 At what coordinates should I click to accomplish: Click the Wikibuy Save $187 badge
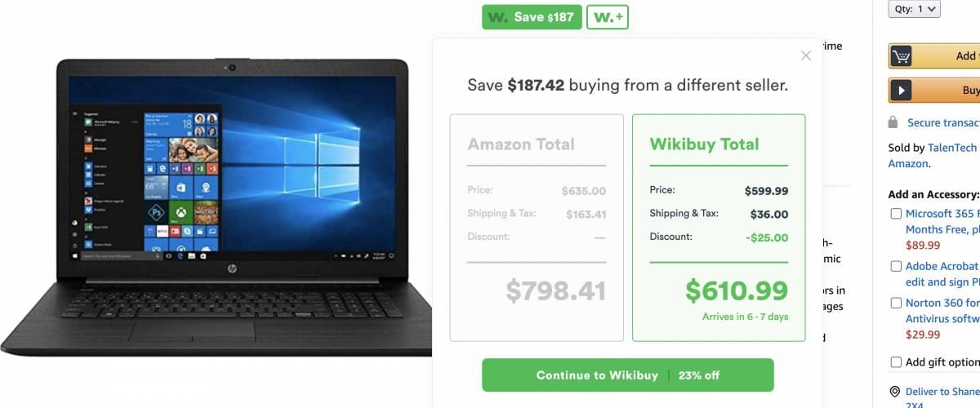pos(532,17)
